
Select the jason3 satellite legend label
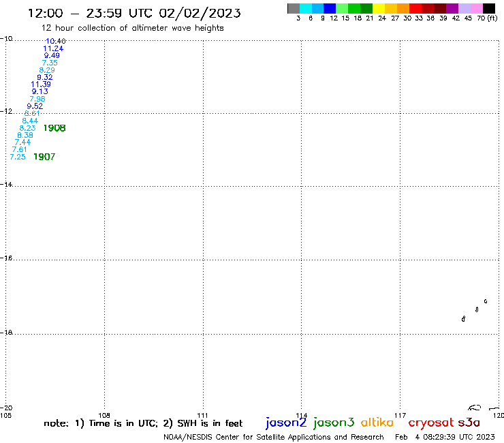tap(334, 423)
